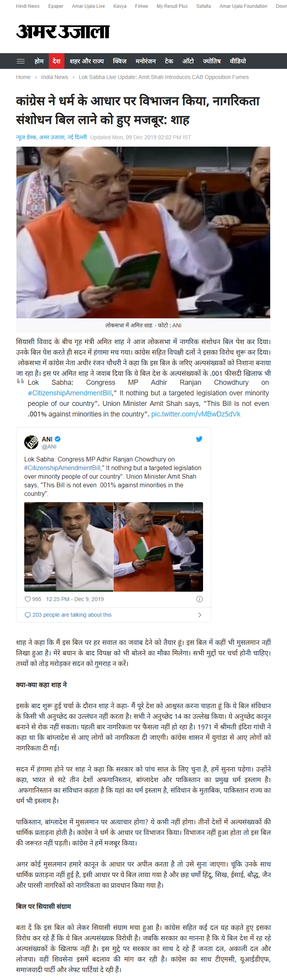Click the ANI profile avatar
This screenshot has width=287, height=980.
(x=31, y=442)
